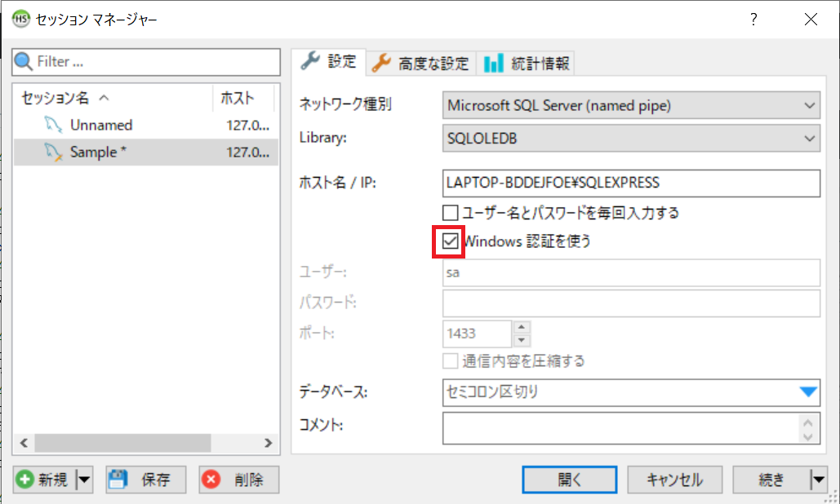Click the session list horizontal scrollbar thumb
The height and width of the screenshot is (504, 840).
click(122, 443)
